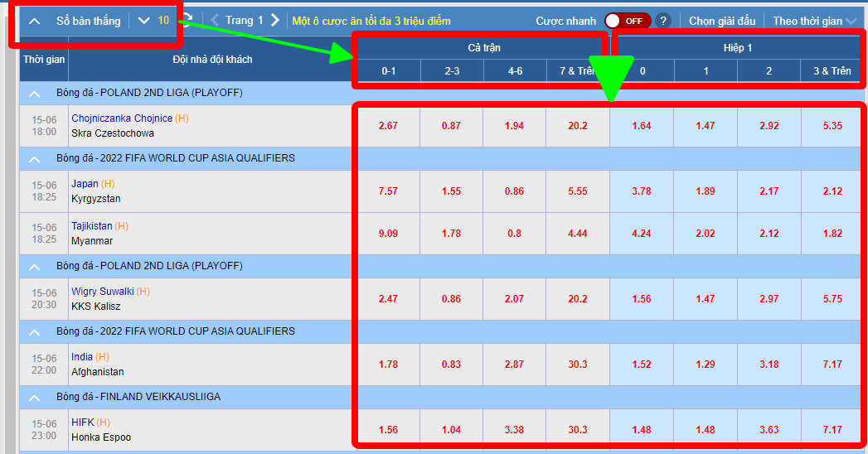
Task: Open the question mark help icon
Action: pos(663,21)
